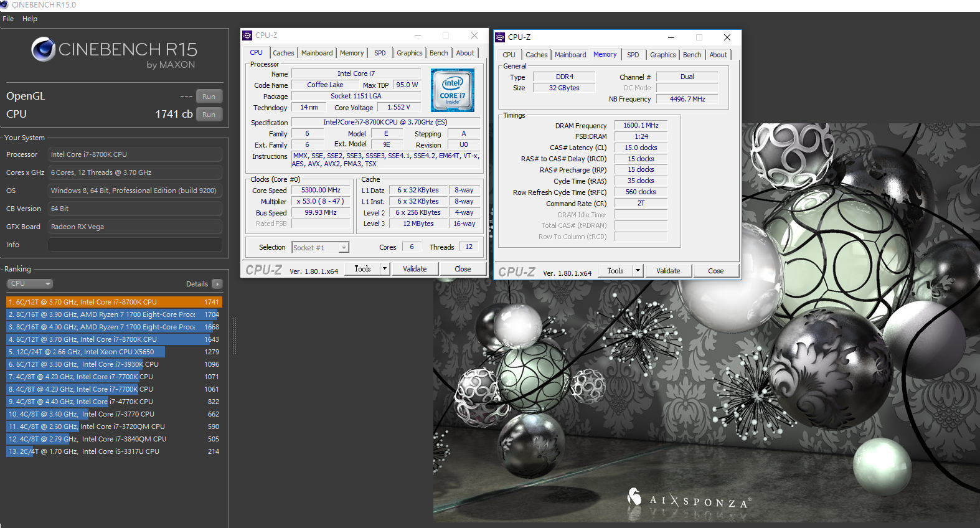Viewport: 980px width, 528px height.
Task: Select CPU tab in CPU-Z CPU window
Action: (x=257, y=52)
